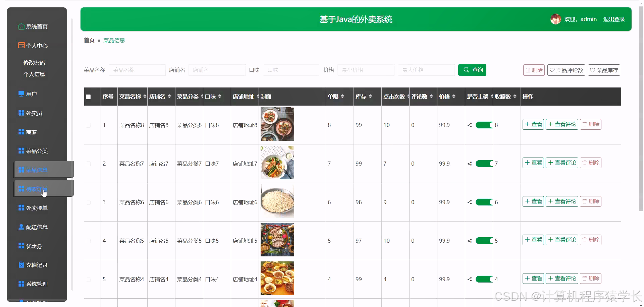Select 用户 management in sidebar

[31, 94]
